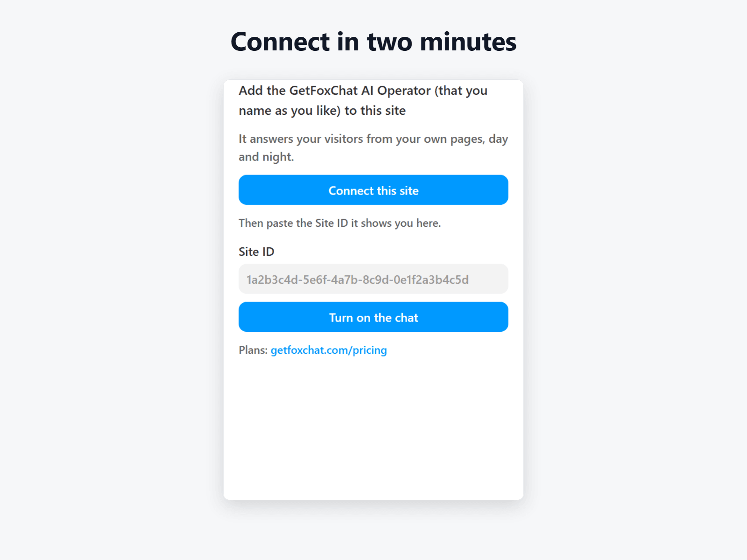Follow the pricing plans hyperlink
This screenshot has width=747, height=560.
(329, 350)
